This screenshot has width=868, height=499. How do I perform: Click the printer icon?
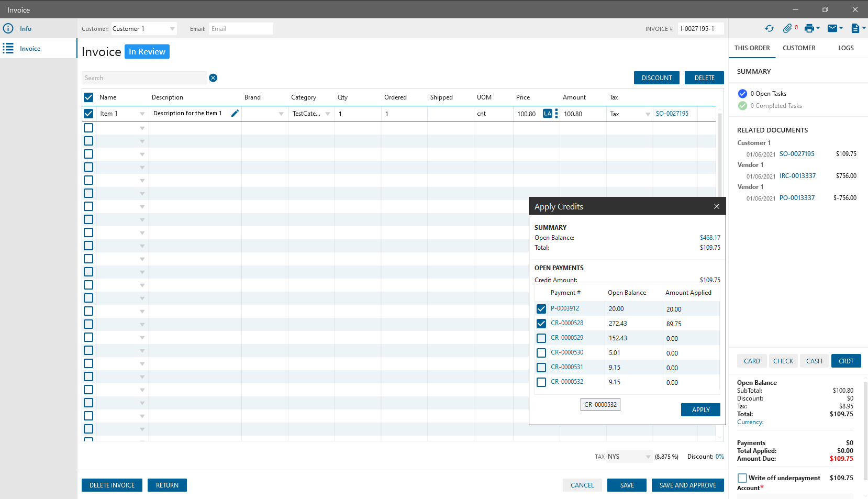pos(809,29)
